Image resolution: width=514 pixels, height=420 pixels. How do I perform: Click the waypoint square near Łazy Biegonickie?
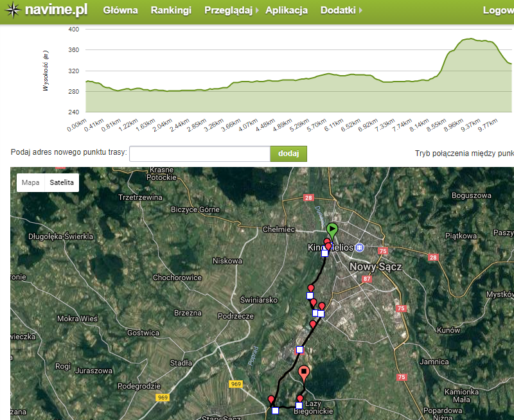tap(299, 405)
